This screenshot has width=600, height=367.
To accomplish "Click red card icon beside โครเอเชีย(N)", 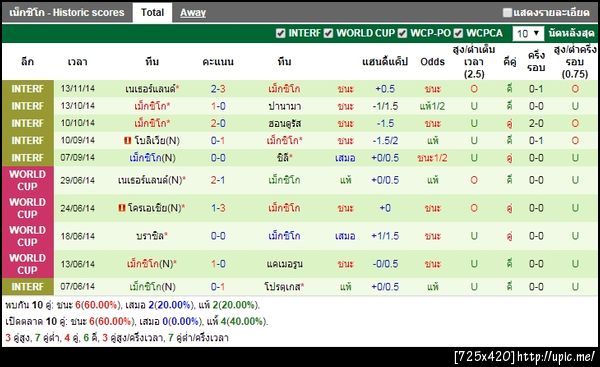I will click(122, 208).
